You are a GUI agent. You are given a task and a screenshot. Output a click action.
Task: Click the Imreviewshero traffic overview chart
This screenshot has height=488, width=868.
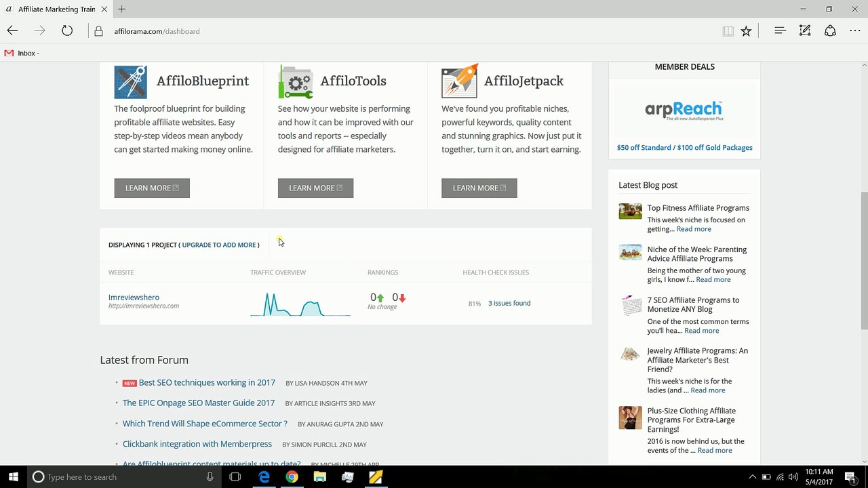coord(300,304)
